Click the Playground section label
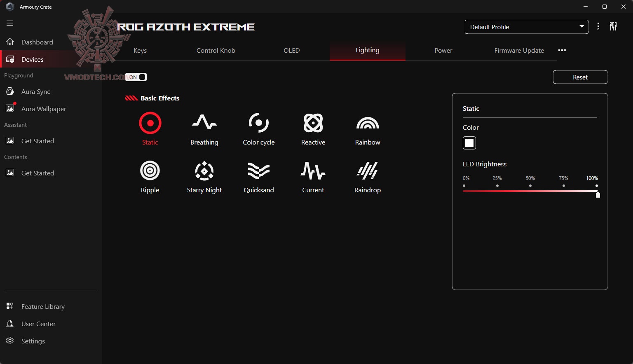 (x=19, y=75)
